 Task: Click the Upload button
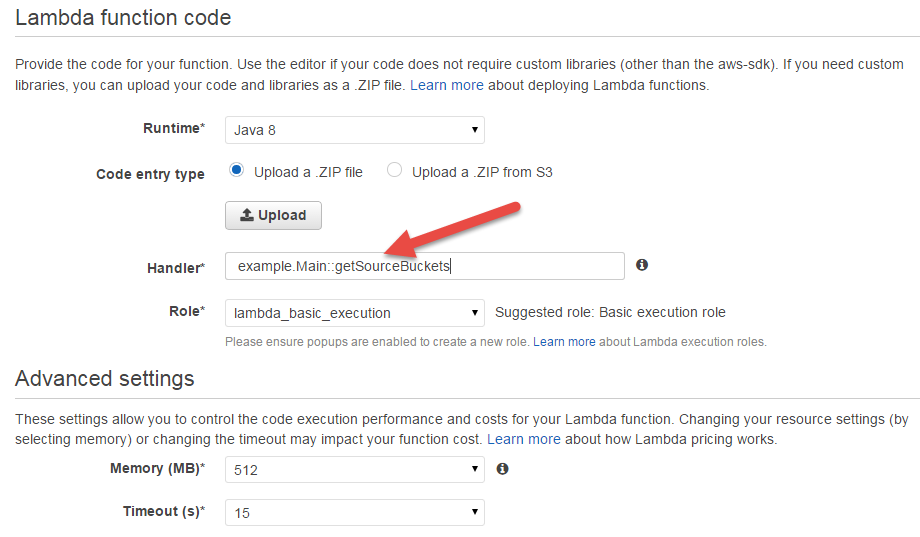[x=273, y=215]
